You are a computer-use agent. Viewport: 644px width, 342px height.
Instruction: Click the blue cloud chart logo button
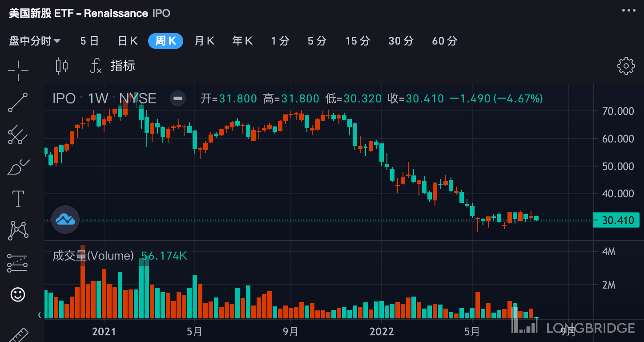(65, 220)
